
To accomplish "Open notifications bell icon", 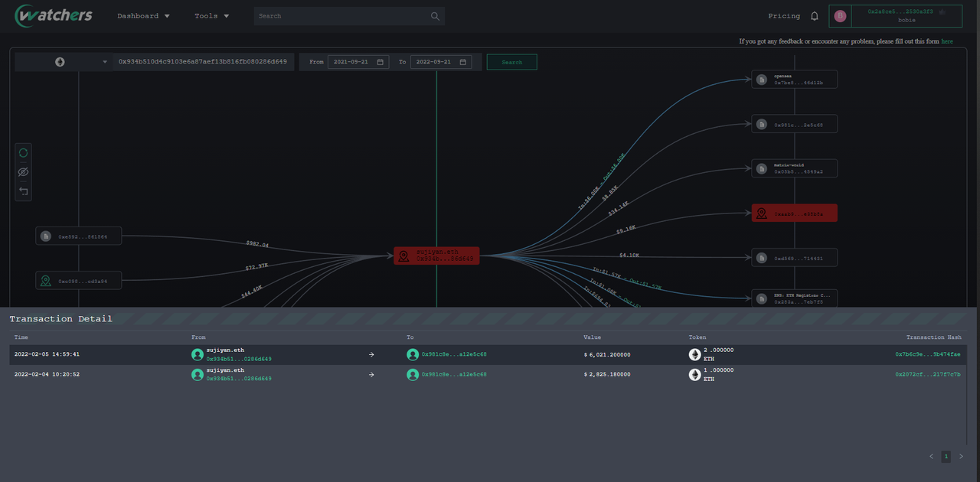I will pos(815,16).
